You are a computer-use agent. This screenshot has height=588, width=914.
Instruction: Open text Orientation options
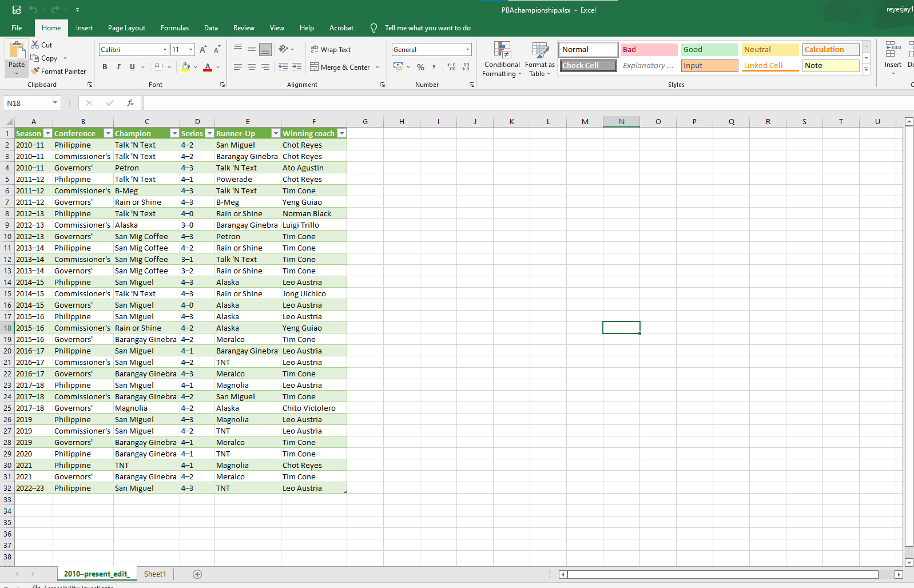283,49
